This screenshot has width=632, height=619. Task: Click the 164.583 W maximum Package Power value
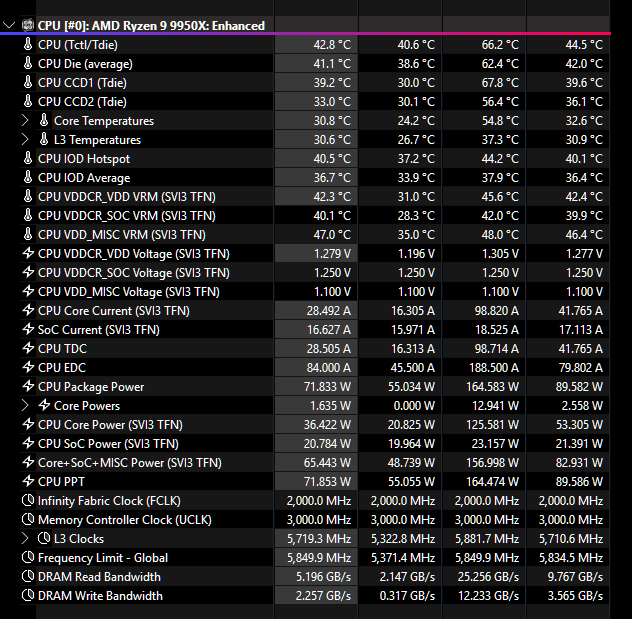(493, 387)
